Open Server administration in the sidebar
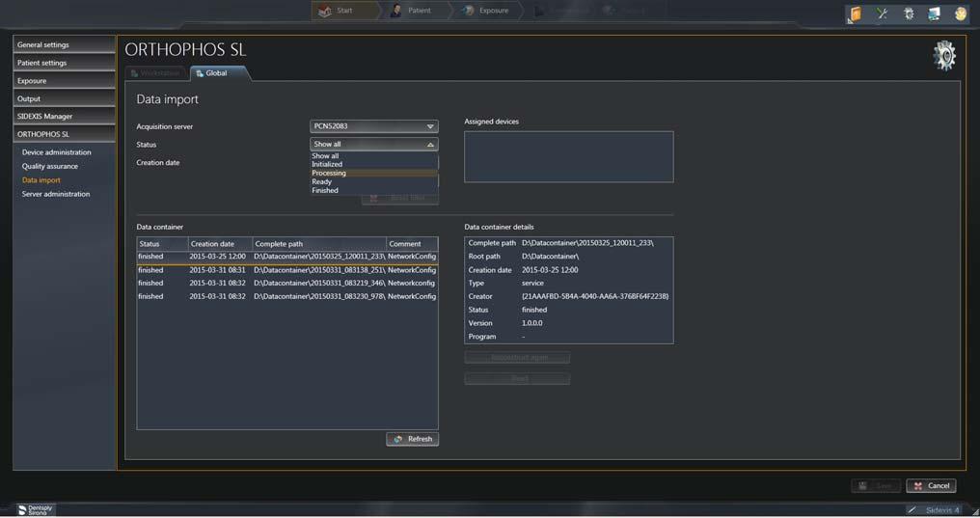Screen dimensions: 980x518 coord(56,194)
